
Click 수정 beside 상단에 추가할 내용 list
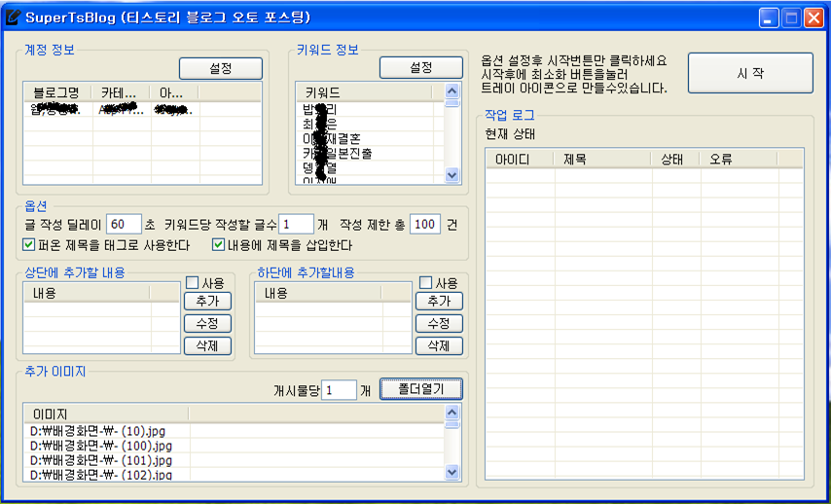(x=208, y=323)
